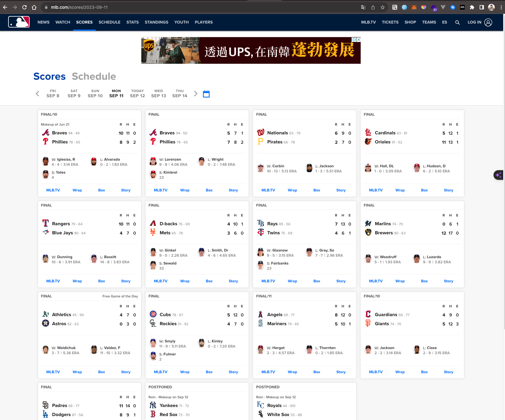Screen dimensions: 505x420
Task: Click the Cardinals team logo
Action: pos(368,133)
